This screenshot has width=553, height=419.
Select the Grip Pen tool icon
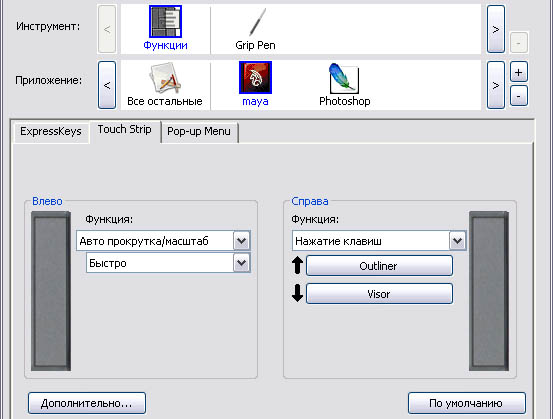click(x=257, y=22)
